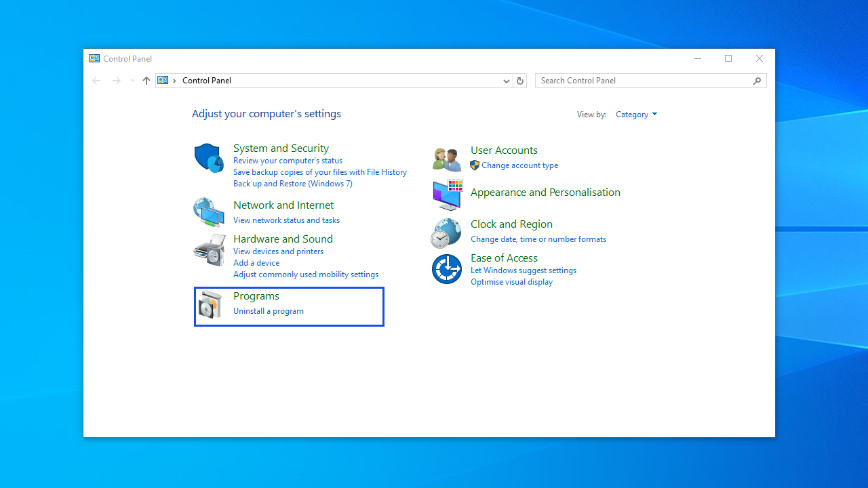868x488 pixels.
Task: Click Optimise visual display link
Action: tap(511, 282)
